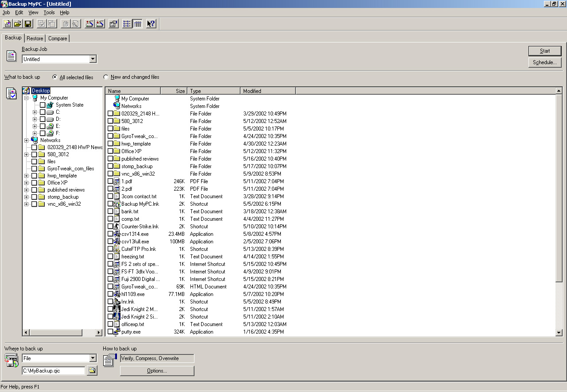The image size is (567, 392).
Task: Click the Jedi Knight 2 M... shortcut icon
Action: tap(117, 309)
